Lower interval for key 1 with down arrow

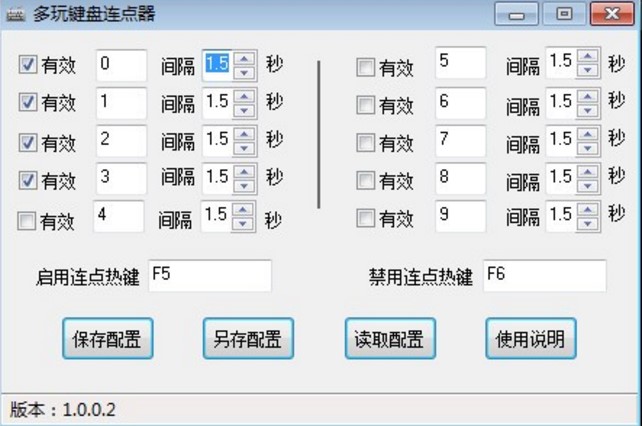(244, 111)
